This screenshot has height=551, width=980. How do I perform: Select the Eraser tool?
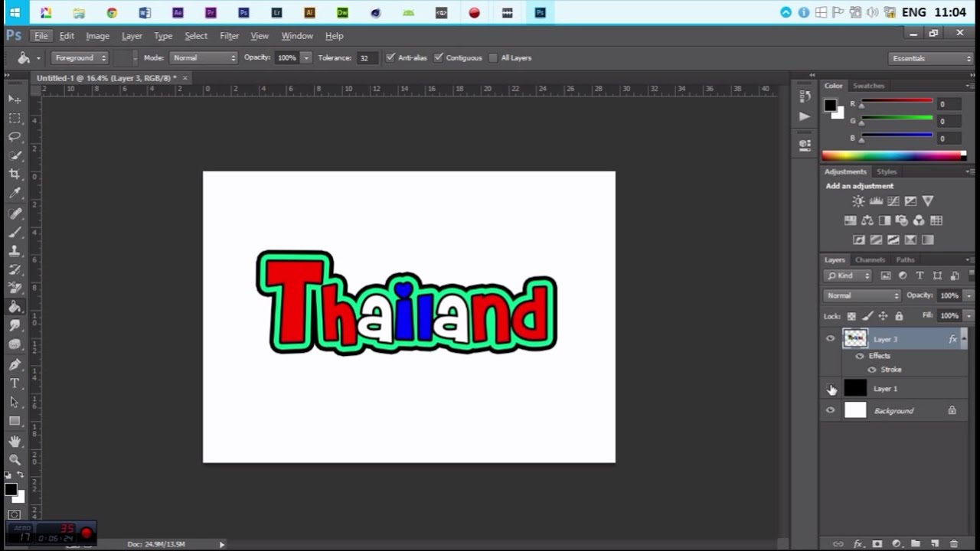click(x=15, y=288)
